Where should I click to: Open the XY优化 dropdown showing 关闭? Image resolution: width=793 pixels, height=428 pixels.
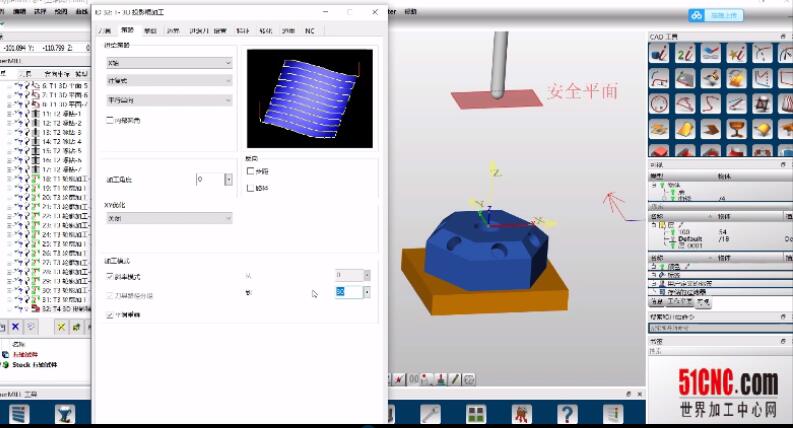pyautogui.click(x=168, y=218)
